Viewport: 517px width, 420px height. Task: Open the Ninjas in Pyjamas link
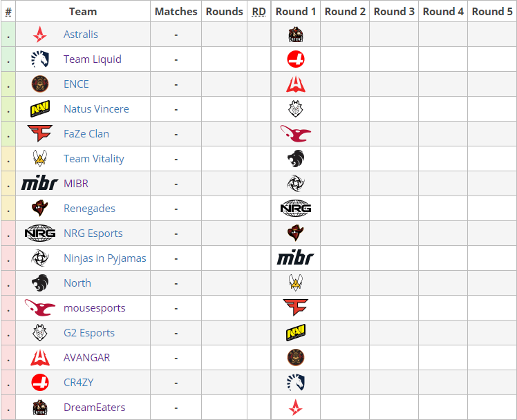(x=105, y=258)
